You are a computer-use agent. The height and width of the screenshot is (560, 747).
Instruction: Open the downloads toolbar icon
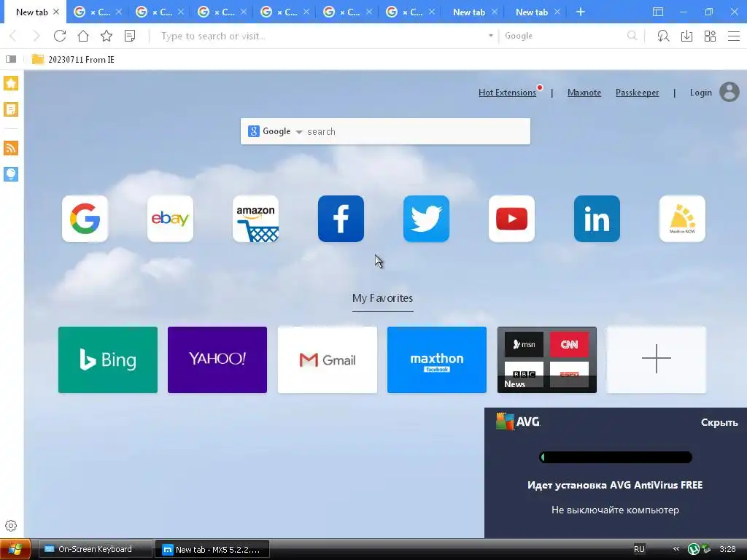pyautogui.click(x=686, y=36)
